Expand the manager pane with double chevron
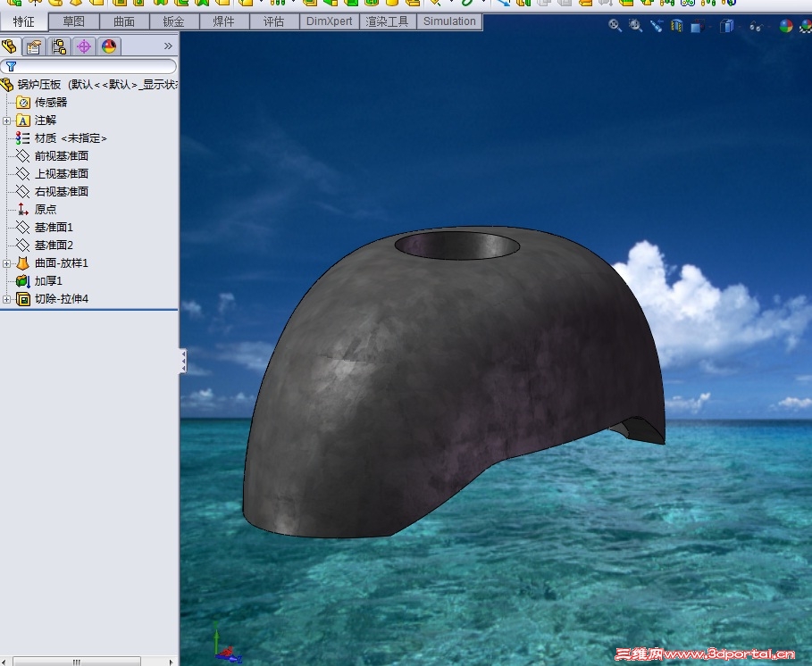Viewport: 812px width, 666px height. tap(168, 46)
